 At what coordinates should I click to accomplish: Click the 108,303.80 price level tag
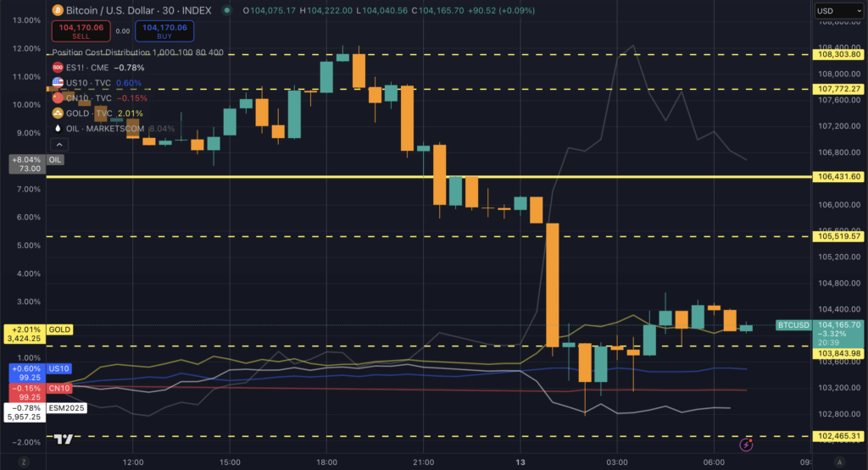click(x=839, y=54)
